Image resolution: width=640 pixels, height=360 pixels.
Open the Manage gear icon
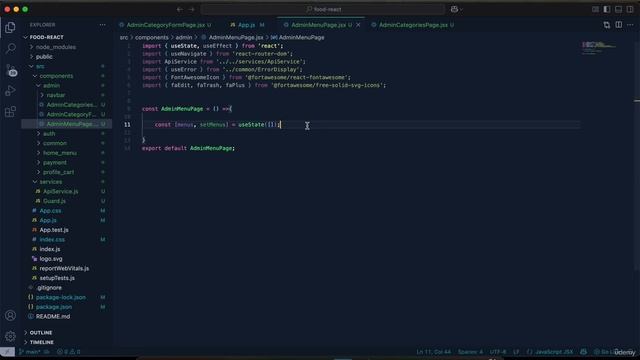(x=11, y=336)
